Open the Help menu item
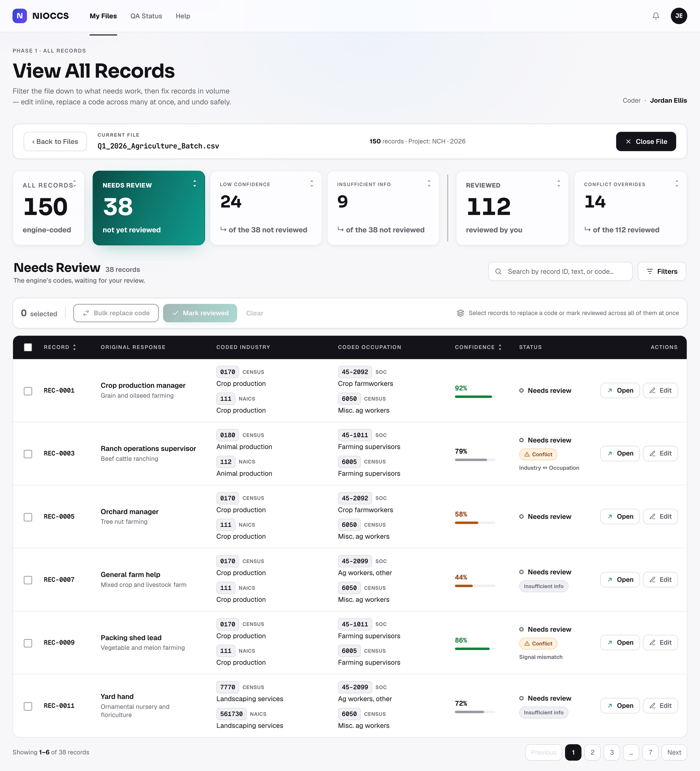The width and height of the screenshot is (700, 771). [183, 16]
